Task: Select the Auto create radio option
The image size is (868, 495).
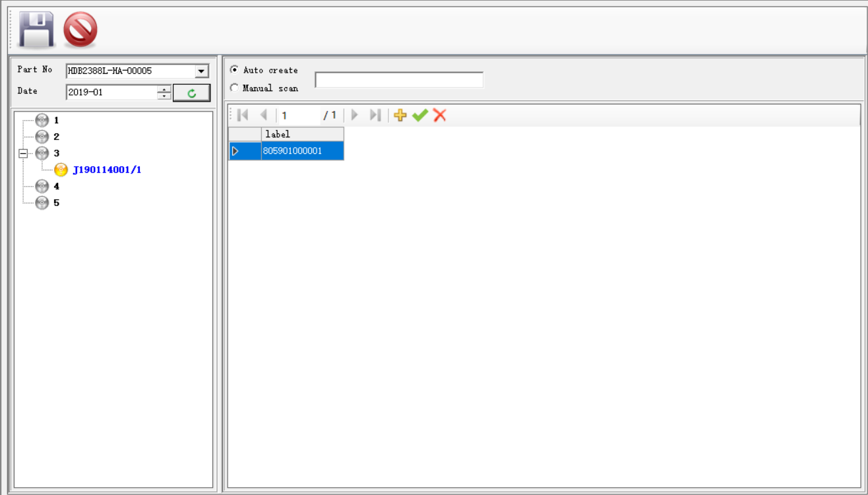Action: coord(234,70)
